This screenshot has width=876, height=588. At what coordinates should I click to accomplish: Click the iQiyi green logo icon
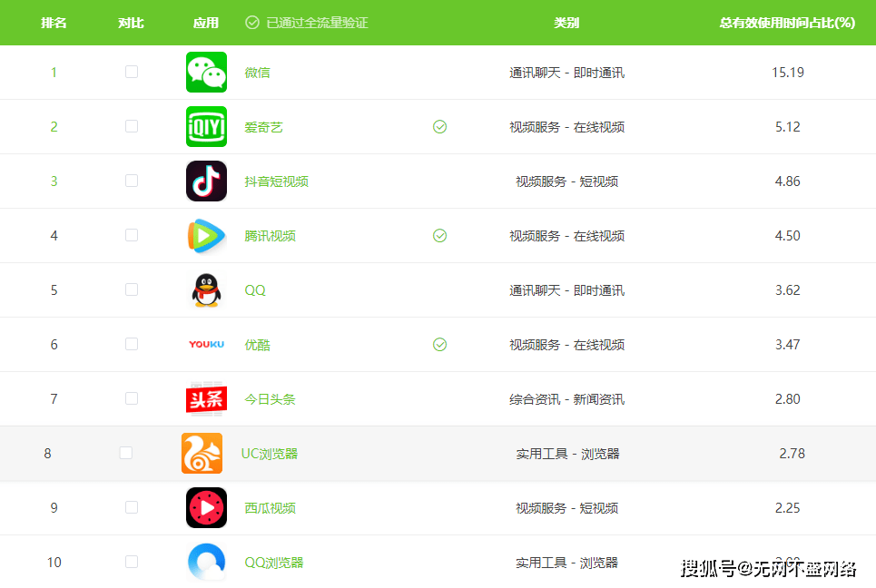pyautogui.click(x=206, y=126)
